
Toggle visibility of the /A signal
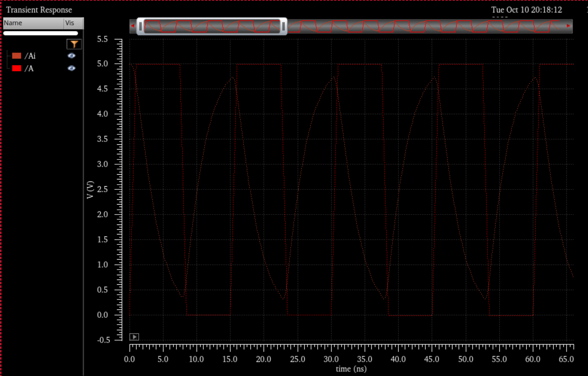point(71,68)
